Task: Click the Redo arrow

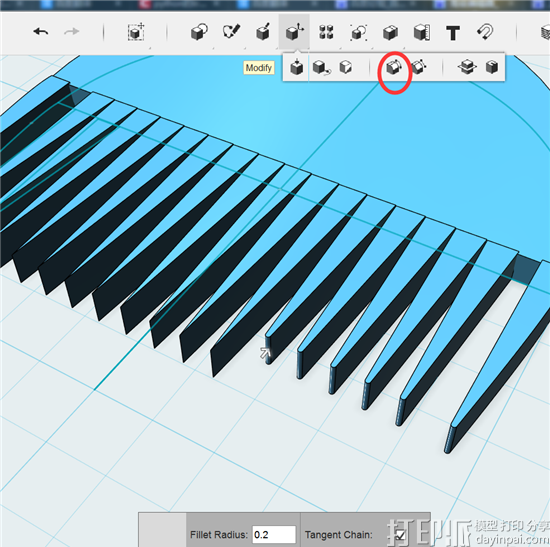Action: pos(72,32)
